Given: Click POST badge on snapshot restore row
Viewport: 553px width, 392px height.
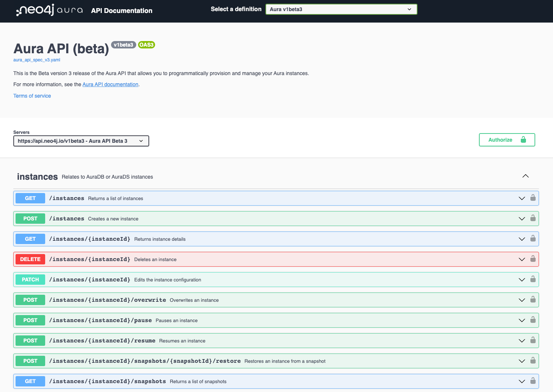Looking at the screenshot, I should 30,361.
